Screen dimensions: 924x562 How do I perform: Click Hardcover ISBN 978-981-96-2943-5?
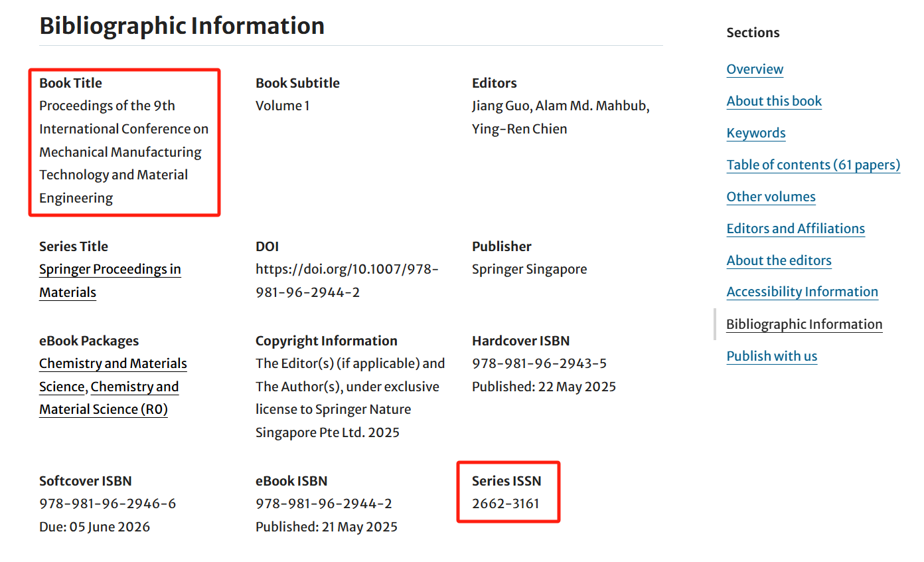click(539, 363)
